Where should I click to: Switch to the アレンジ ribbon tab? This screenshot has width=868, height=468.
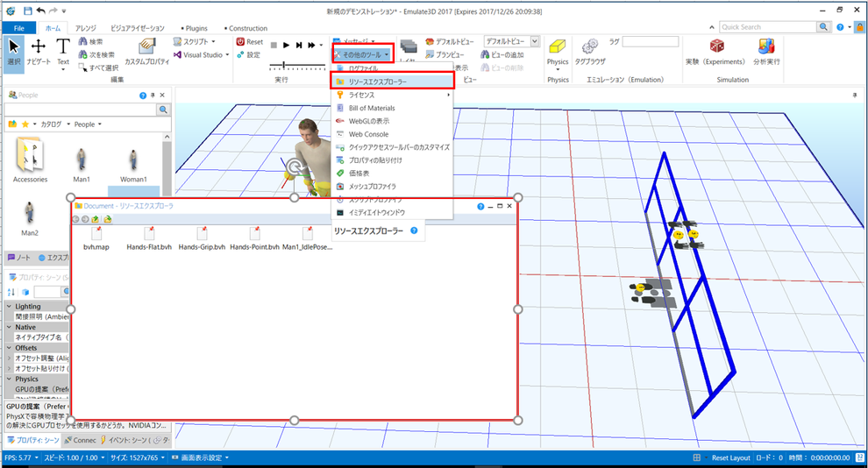click(x=86, y=28)
